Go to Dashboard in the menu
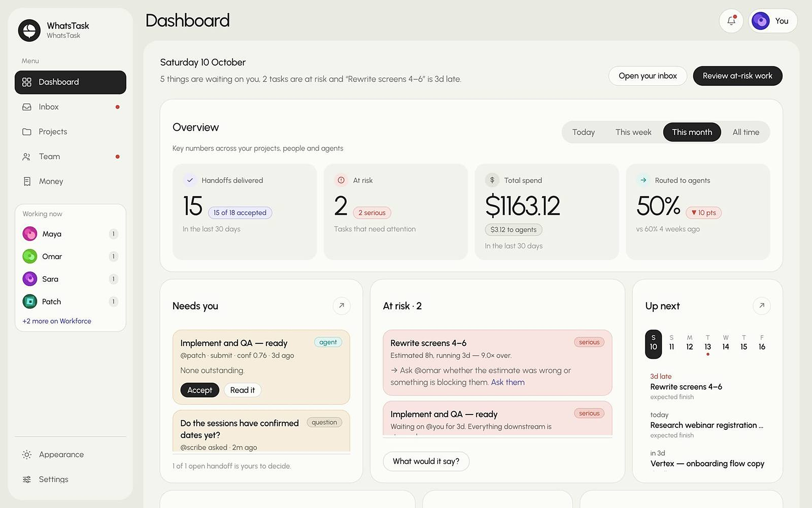Viewport: 812px width, 508px height. coord(70,82)
